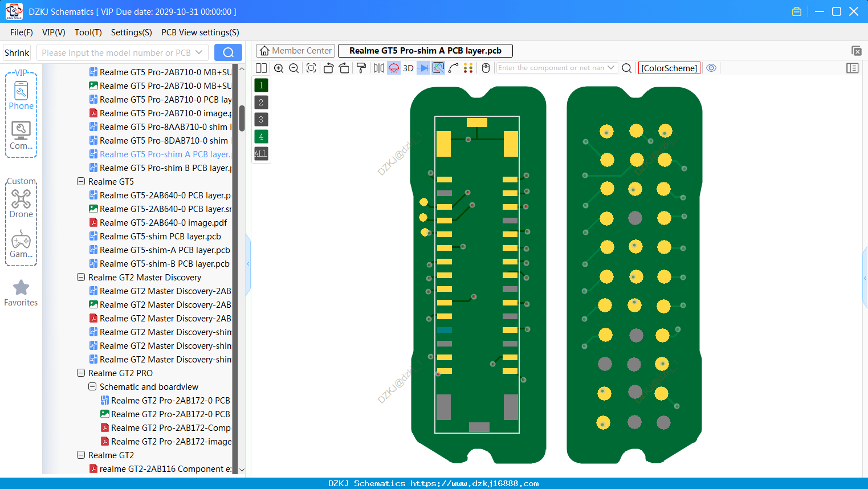Viewport: 868px width, 489px height.
Task: Open Realme GT5-shim-A PCB layer.pcb
Action: point(160,250)
